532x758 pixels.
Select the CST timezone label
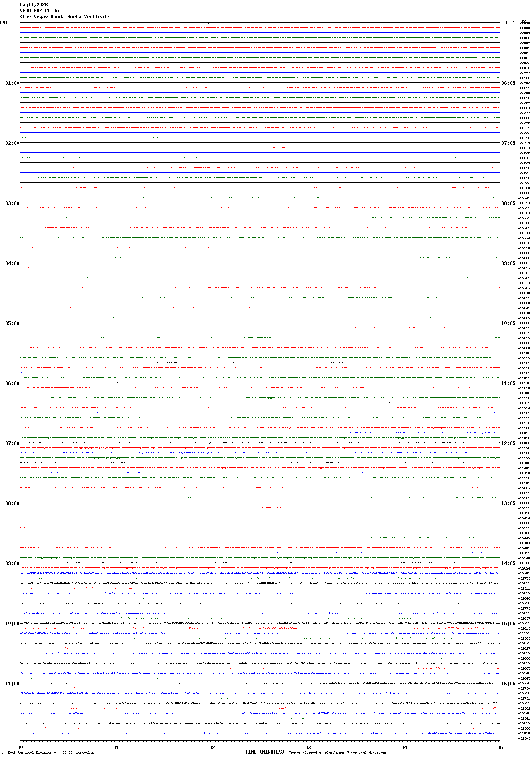4,23
